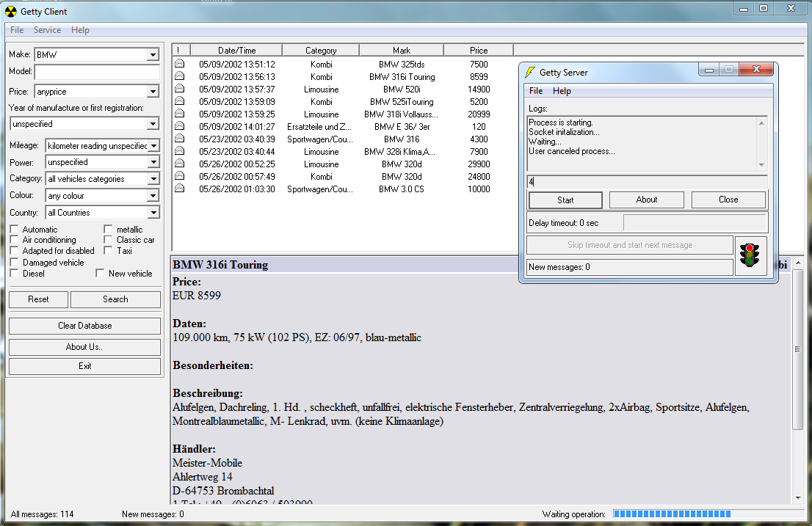Enable the New vehicle checkbox
The image size is (812, 526).
[100, 273]
